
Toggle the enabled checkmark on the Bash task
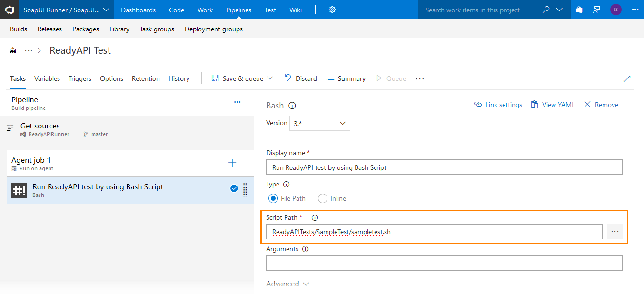point(234,188)
